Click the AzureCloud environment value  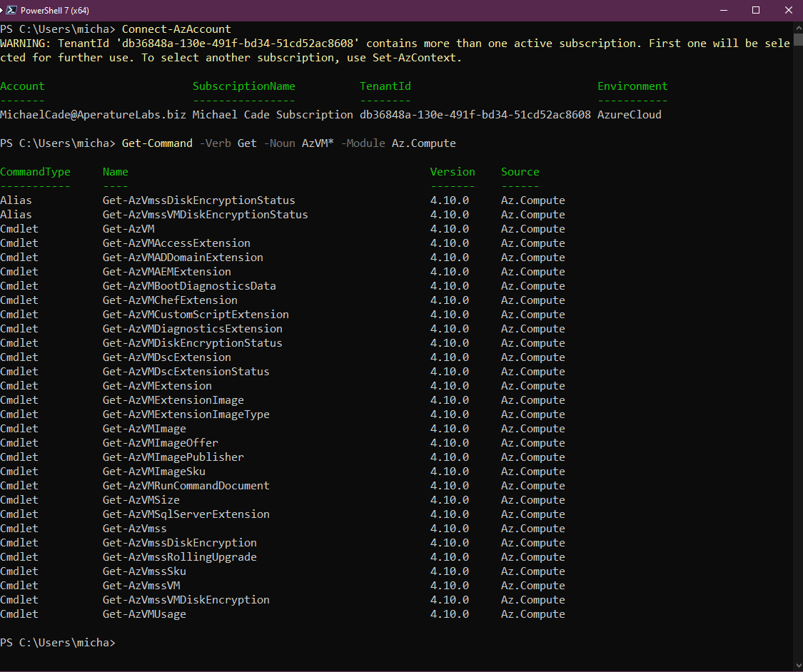pos(629,114)
